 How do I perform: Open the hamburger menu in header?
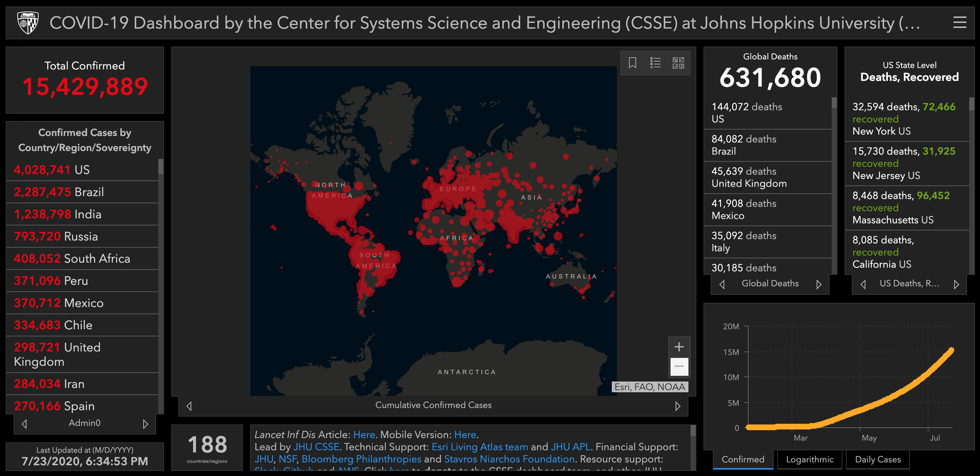(x=960, y=23)
